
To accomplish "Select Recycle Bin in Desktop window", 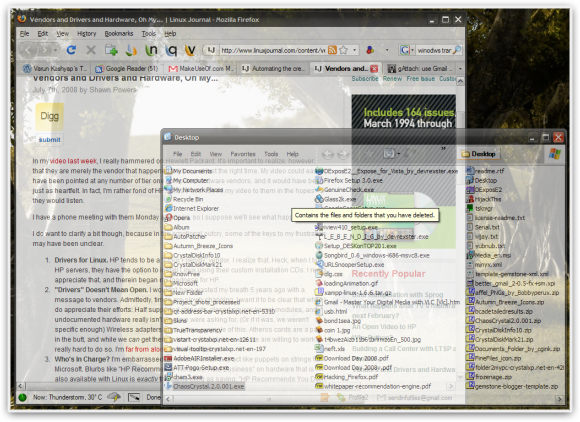I will click(x=184, y=199).
